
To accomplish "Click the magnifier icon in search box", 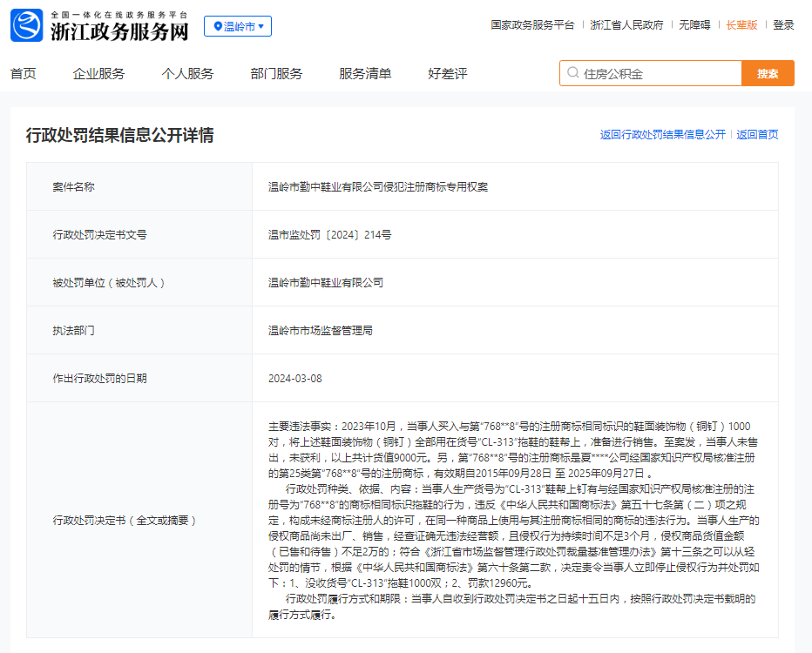I will 572,74.
